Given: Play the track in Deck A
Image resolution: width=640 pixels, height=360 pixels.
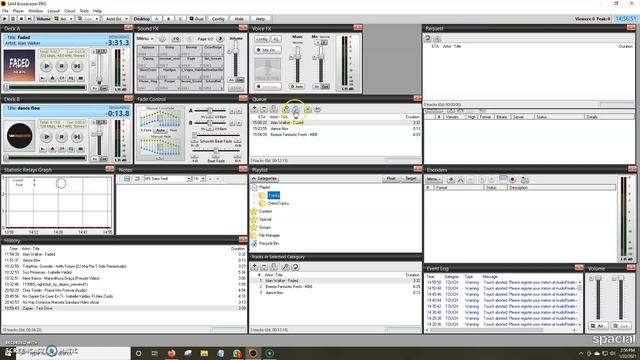Looking at the screenshot, I should click(x=47, y=66).
